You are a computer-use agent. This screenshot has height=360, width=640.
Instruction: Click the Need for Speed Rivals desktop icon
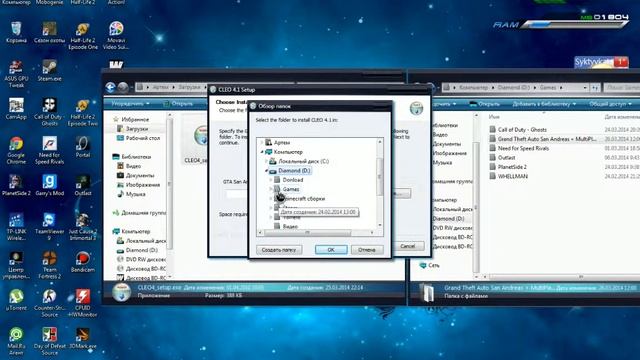(x=49, y=151)
